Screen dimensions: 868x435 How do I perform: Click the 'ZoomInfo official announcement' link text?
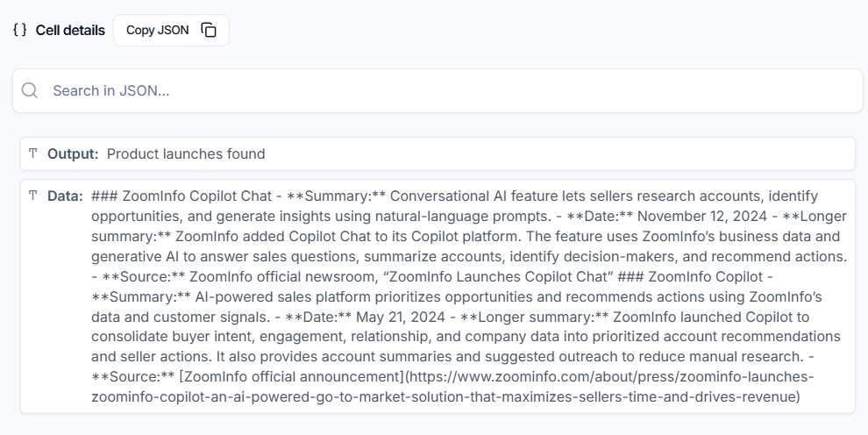coord(294,377)
